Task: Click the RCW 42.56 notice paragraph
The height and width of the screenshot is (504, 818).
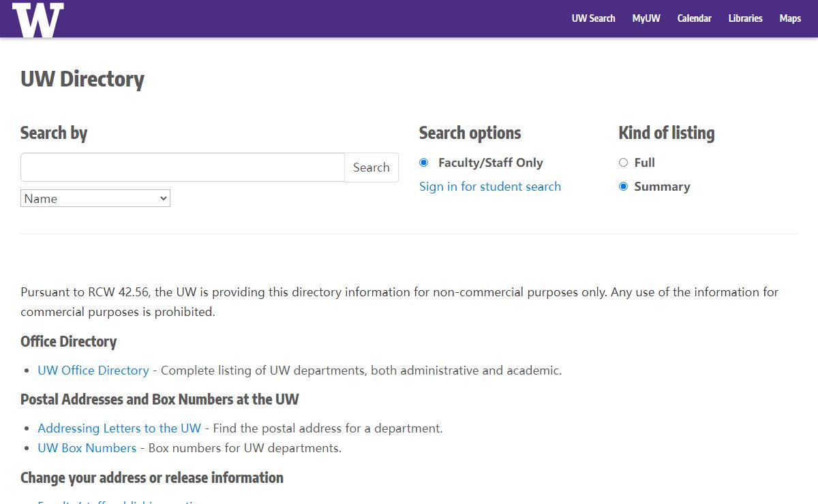Action: click(399, 302)
